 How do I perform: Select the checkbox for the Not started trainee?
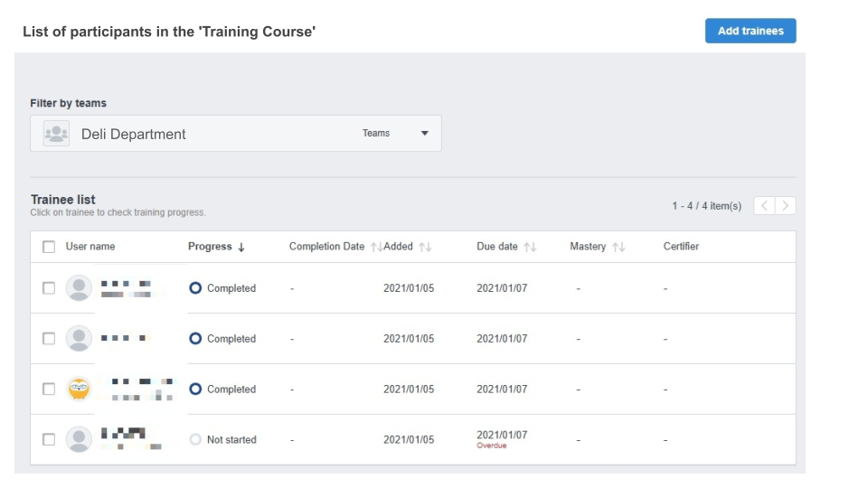(49, 440)
